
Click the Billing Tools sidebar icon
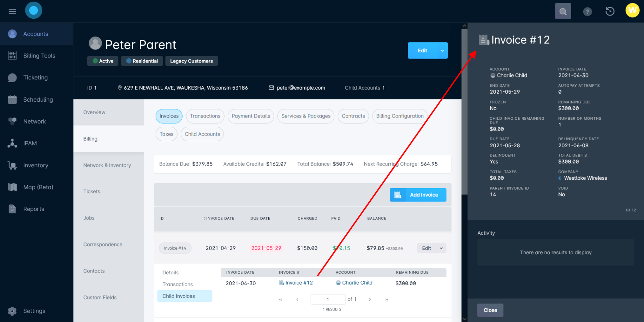point(12,55)
